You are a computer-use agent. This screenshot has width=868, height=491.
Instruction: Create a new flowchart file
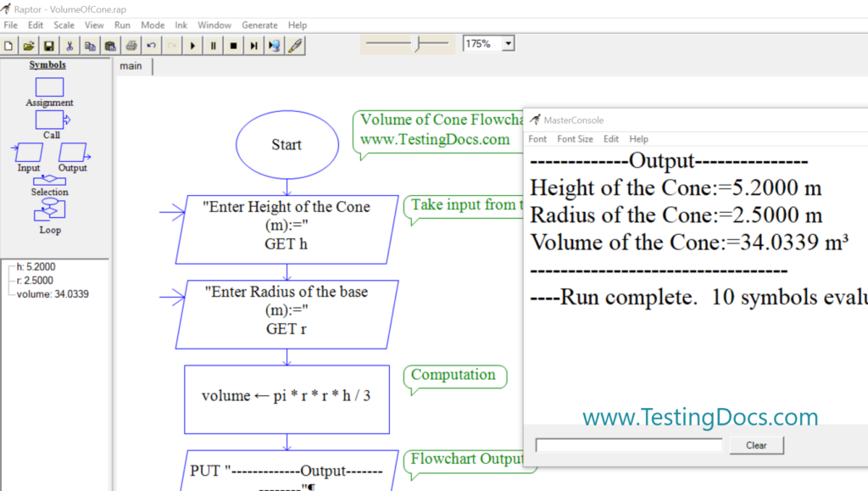(8, 45)
